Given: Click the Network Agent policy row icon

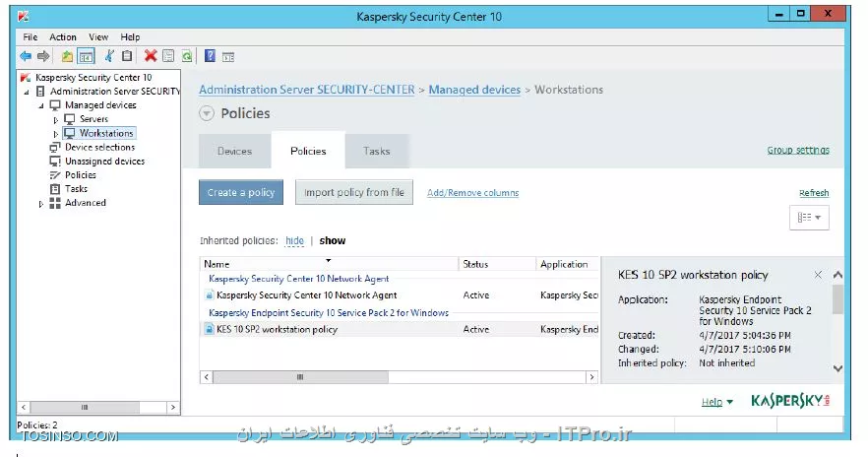Looking at the screenshot, I should pyautogui.click(x=210, y=295).
